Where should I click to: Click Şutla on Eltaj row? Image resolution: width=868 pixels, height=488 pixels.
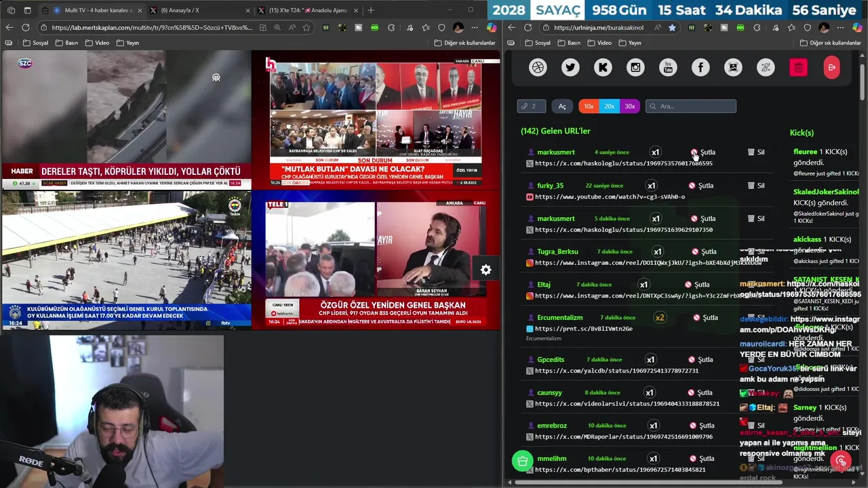[697, 285]
